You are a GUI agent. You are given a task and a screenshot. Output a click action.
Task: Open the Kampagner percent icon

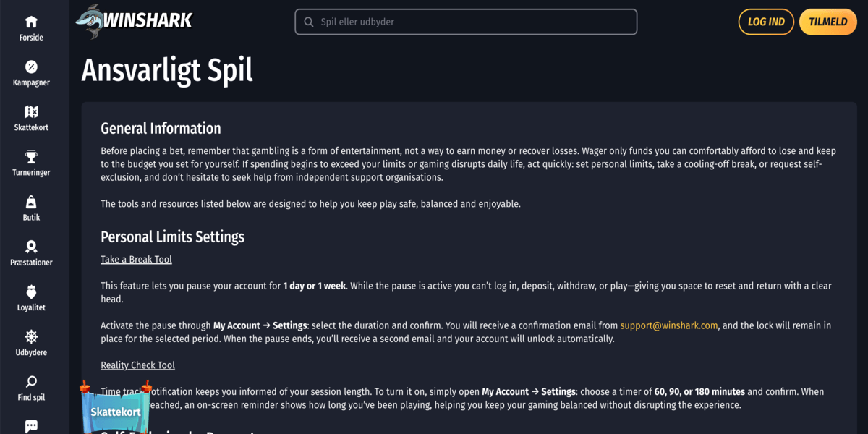pos(31,67)
